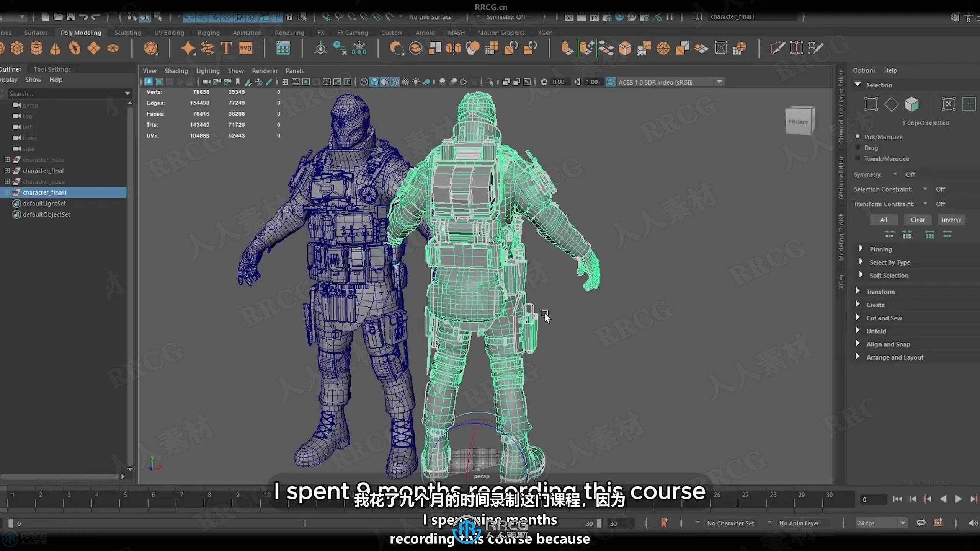Expand the Cut and Sew section
The height and width of the screenshot is (551, 980).
858,317
